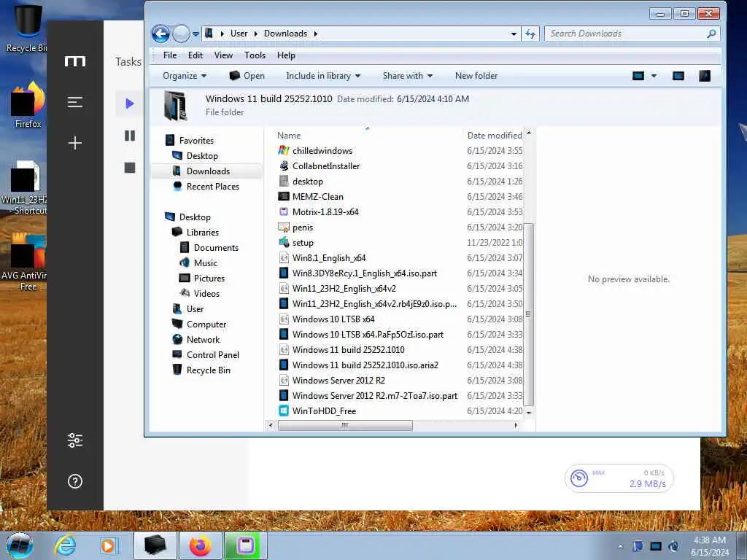Image resolution: width=747 pixels, height=560 pixels.
Task: Click the Explorer help icon
Action: (x=704, y=76)
